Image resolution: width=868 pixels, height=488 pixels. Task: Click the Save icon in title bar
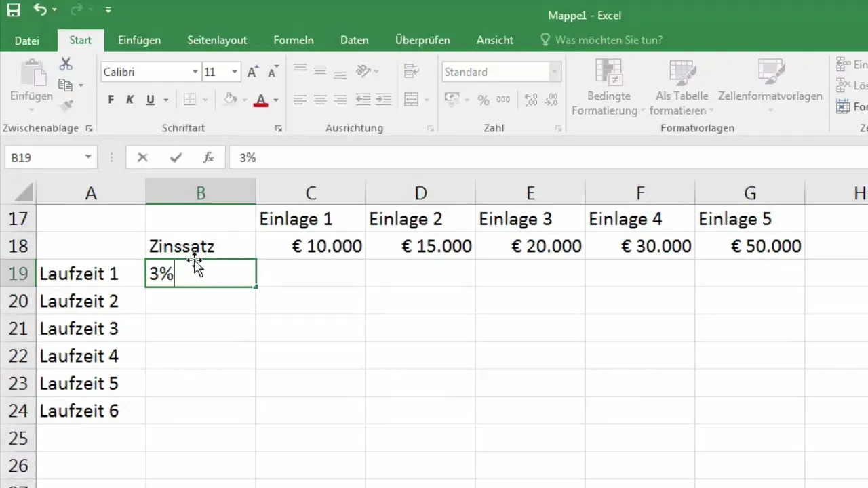point(14,10)
